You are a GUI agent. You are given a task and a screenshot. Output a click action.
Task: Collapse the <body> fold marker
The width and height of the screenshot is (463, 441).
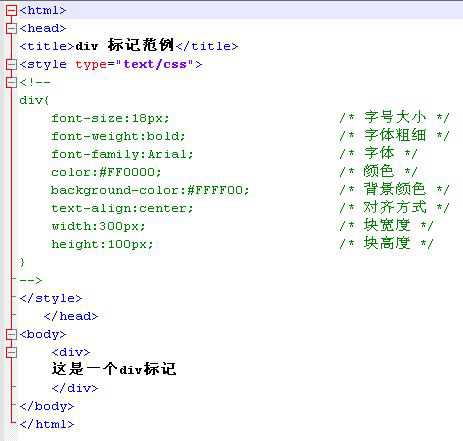point(11,334)
